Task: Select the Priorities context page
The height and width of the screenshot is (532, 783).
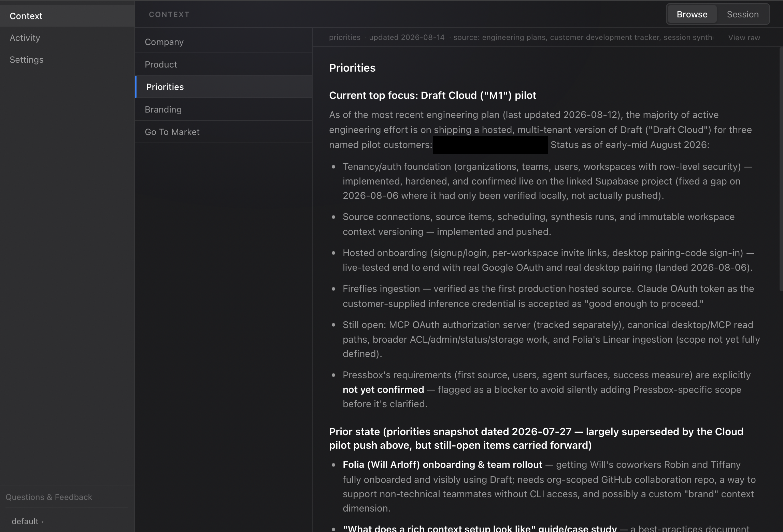Action: click(224, 87)
